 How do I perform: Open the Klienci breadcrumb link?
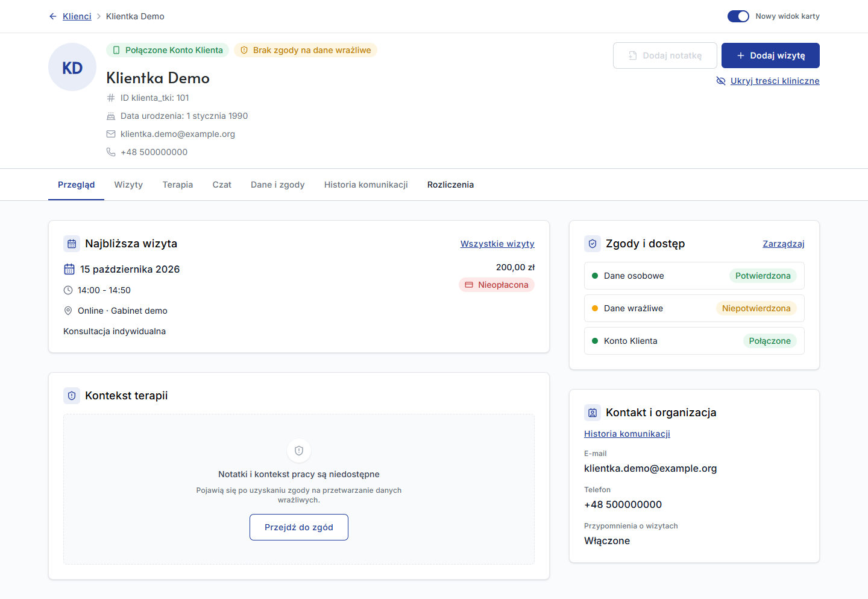(77, 16)
